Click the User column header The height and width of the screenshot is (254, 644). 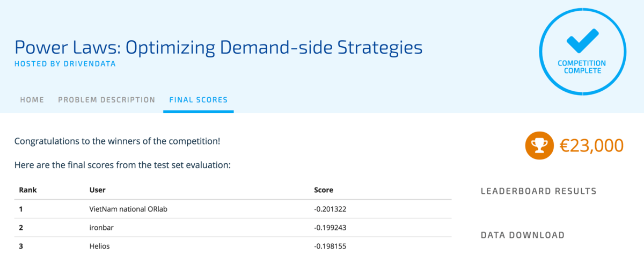pos(98,190)
